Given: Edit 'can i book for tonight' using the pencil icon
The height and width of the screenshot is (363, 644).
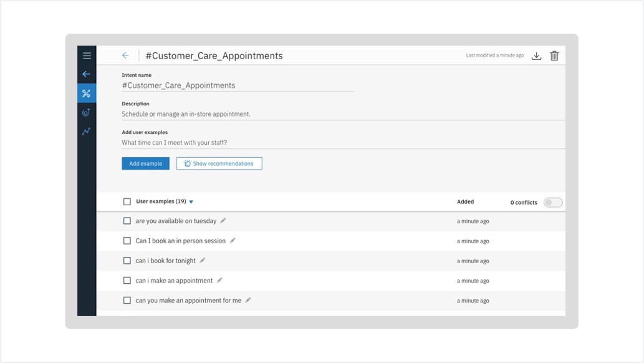Looking at the screenshot, I should point(203,261).
